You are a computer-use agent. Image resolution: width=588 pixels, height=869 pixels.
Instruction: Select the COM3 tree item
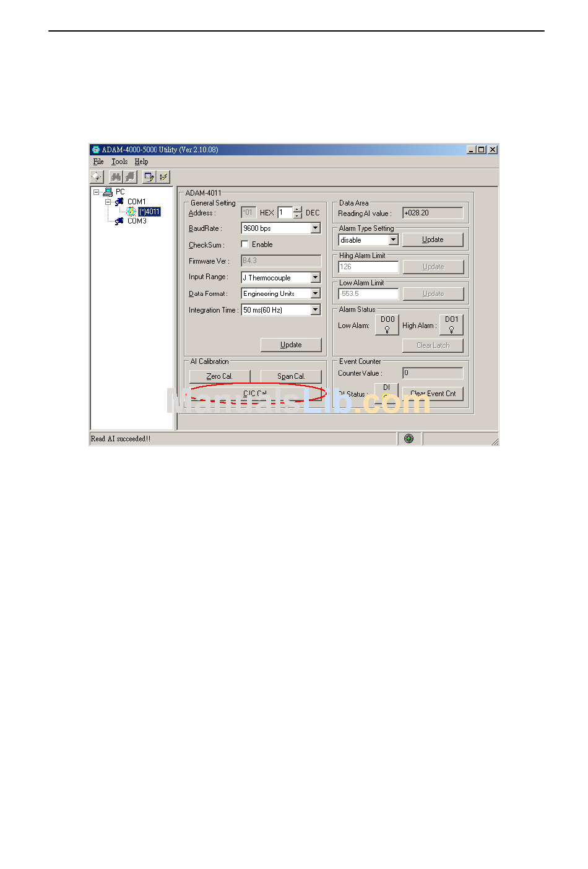(x=137, y=221)
